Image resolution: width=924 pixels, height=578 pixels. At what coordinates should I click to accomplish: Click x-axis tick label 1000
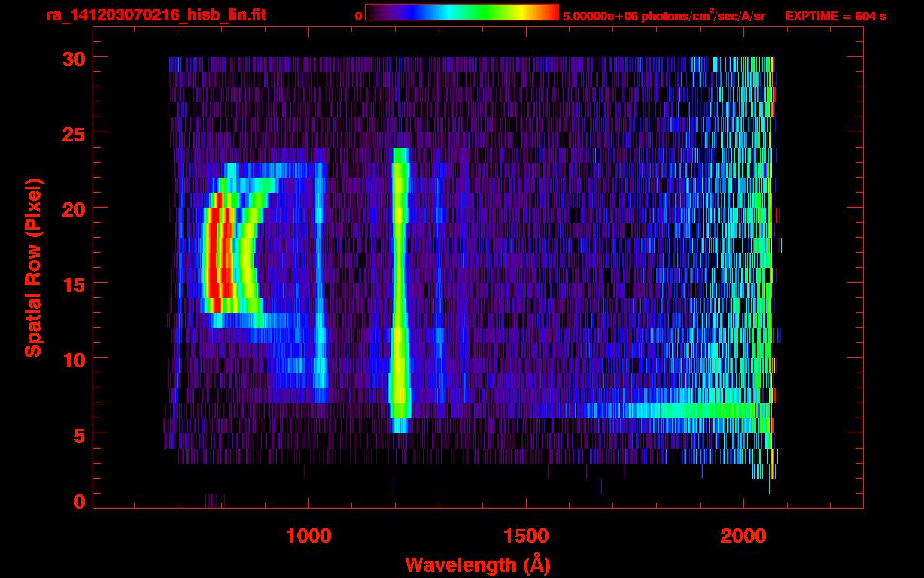click(x=309, y=536)
